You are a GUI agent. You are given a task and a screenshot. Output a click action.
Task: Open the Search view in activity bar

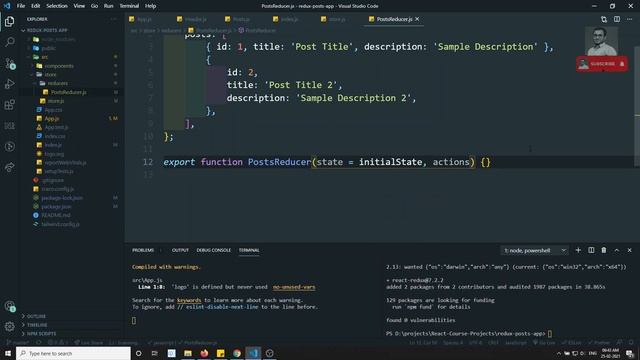(x=9, y=42)
